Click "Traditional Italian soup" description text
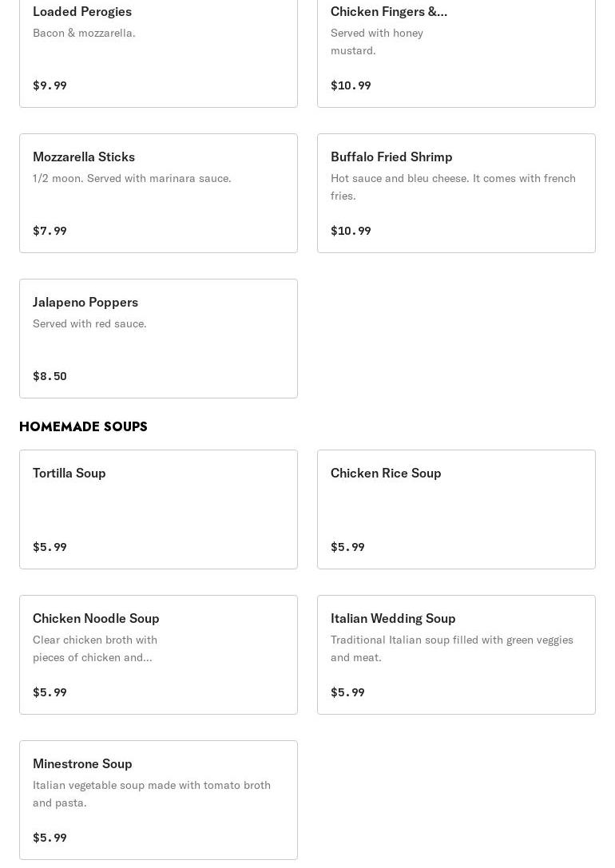 pos(451,648)
